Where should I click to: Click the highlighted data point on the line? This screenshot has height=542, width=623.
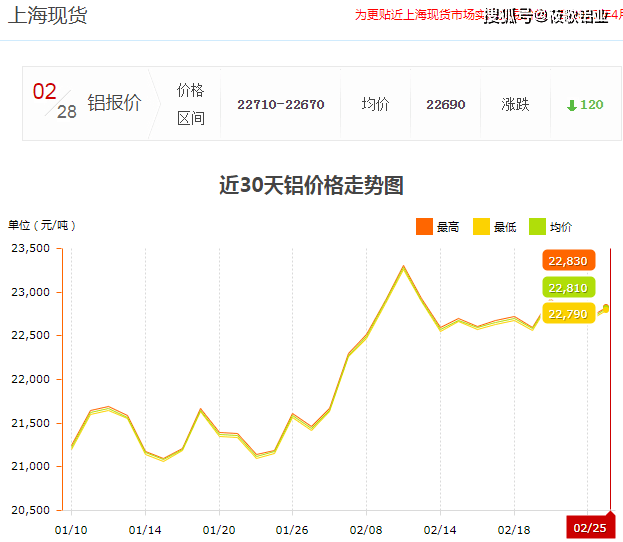[x=606, y=308]
